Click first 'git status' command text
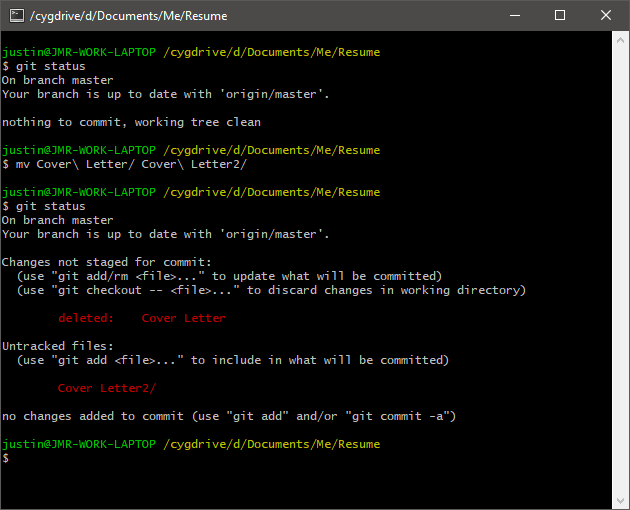Viewport: 630px width, 510px height. pos(51,66)
